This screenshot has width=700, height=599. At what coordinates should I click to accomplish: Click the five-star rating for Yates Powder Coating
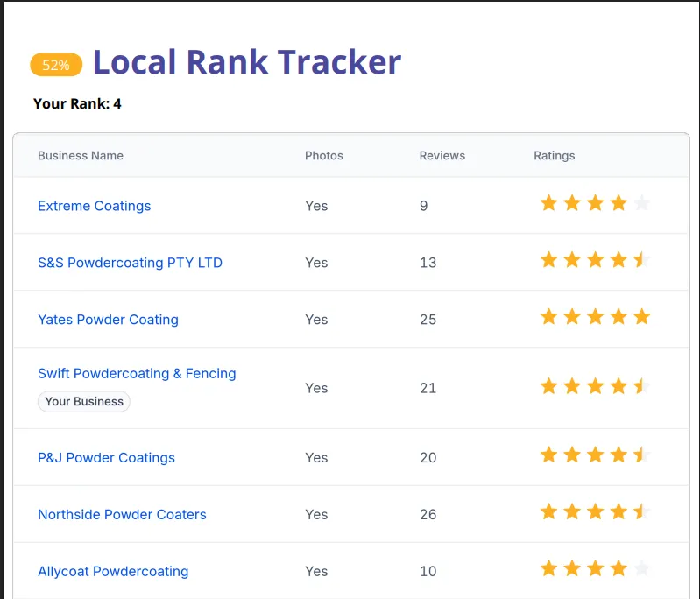595,317
